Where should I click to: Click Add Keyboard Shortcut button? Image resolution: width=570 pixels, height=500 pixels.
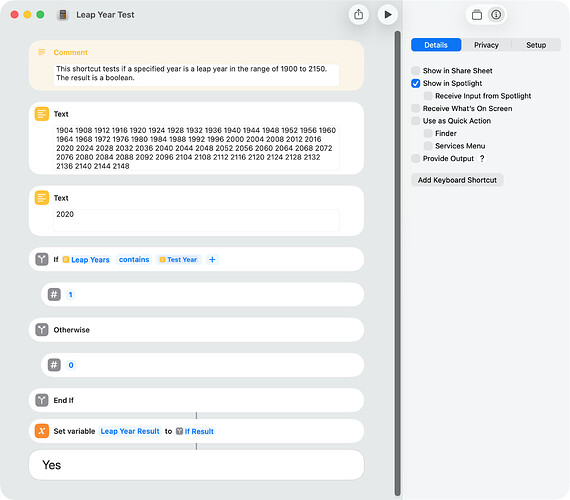pyautogui.click(x=457, y=180)
